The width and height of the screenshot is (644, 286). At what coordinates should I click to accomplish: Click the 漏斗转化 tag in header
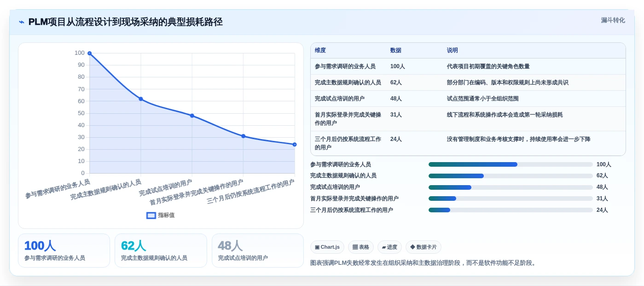pyautogui.click(x=613, y=20)
